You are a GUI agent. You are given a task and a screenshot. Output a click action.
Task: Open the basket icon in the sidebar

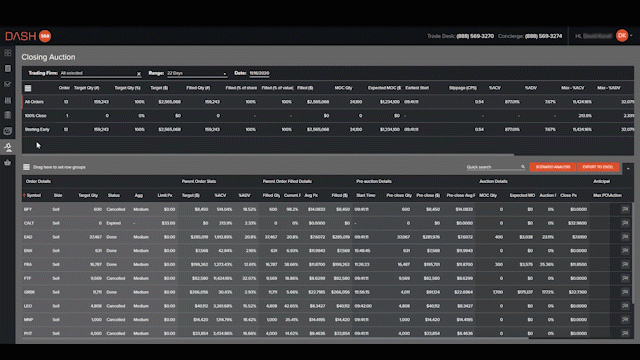8,163
